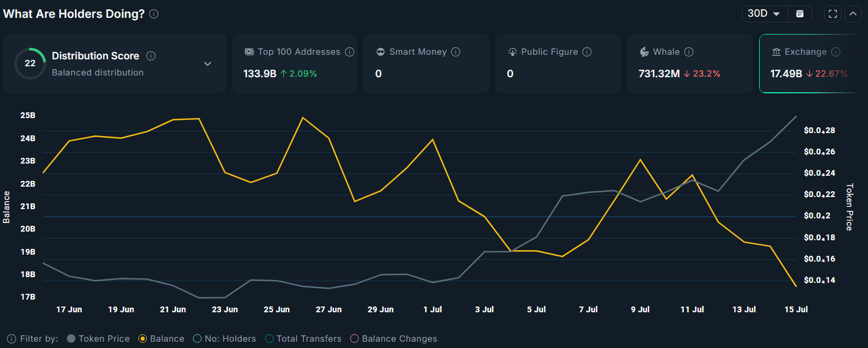Select the Top 100 Addresses metric card
868x348 pixels.
point(295,63)
